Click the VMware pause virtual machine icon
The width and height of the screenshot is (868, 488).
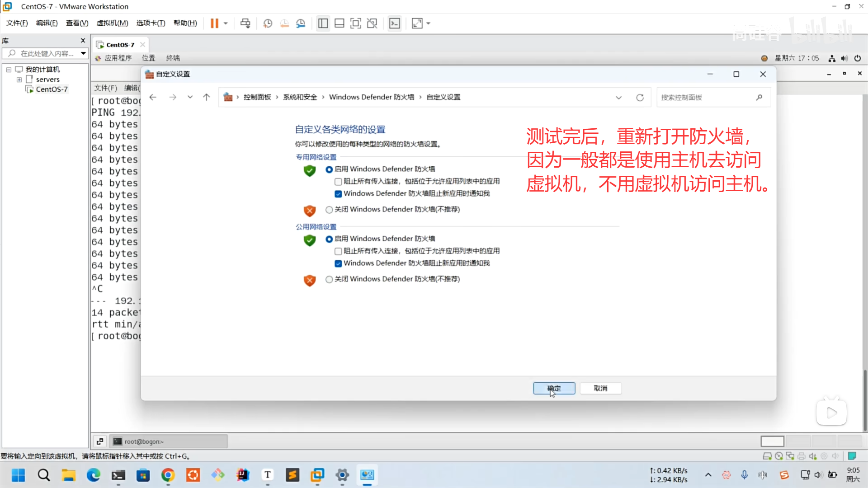[214, 23]
